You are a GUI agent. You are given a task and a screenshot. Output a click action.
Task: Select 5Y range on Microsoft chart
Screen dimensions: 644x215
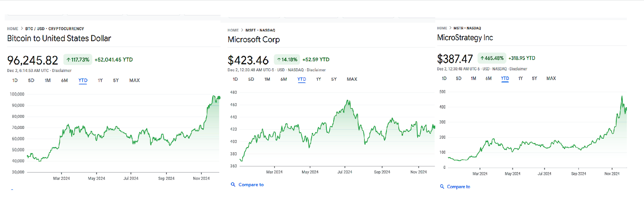(x=334, y=79)
